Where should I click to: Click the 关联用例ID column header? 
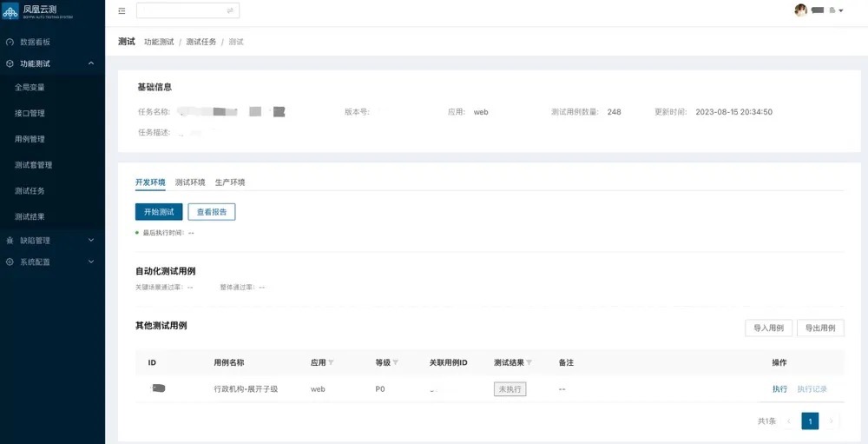449,362
